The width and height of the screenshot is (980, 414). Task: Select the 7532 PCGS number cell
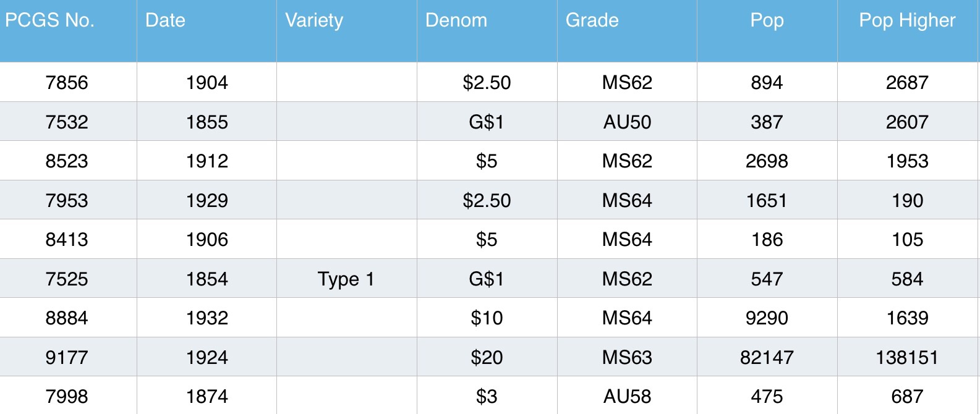(x=67, y=122)
